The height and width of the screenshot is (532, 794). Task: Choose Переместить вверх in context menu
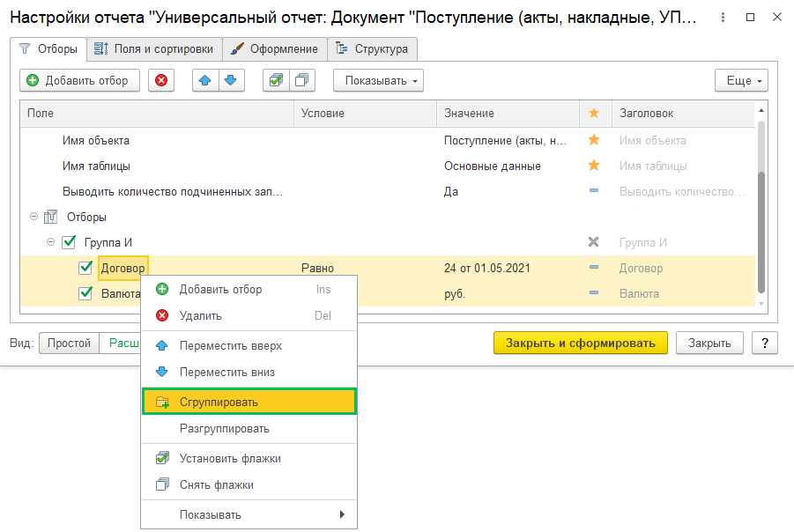point(249,346)
